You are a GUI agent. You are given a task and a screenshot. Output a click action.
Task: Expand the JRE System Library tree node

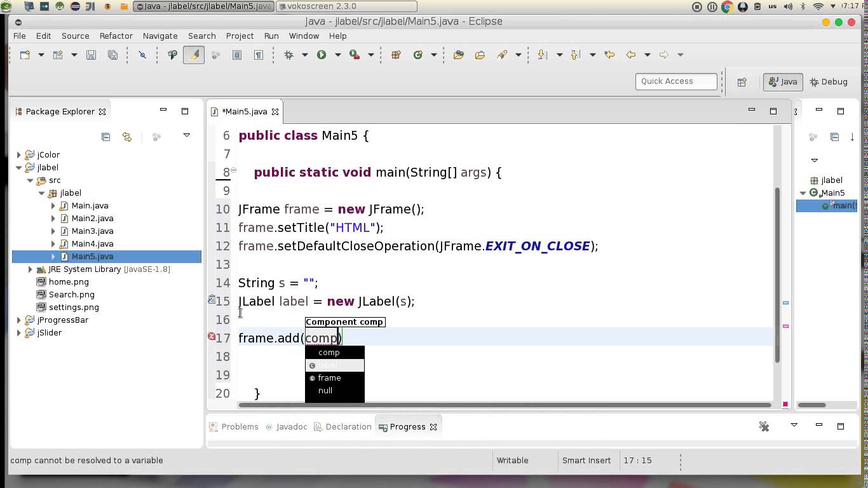pos(30,269)
